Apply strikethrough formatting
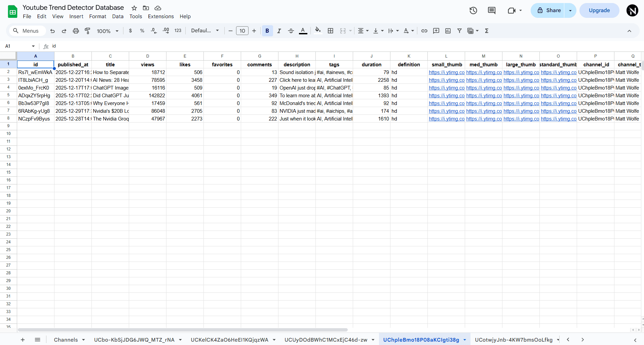644x345 pixels. [x=291, y=31]
